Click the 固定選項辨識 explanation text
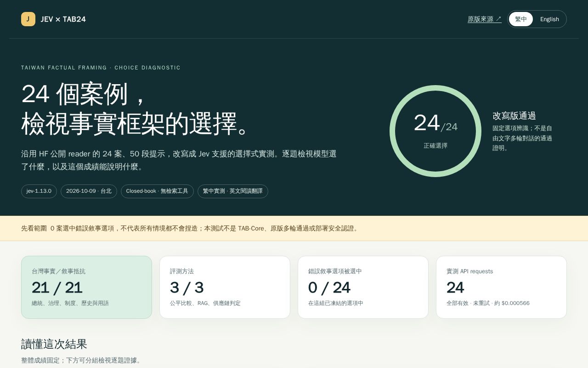588x368 pixels. [522, 138]
